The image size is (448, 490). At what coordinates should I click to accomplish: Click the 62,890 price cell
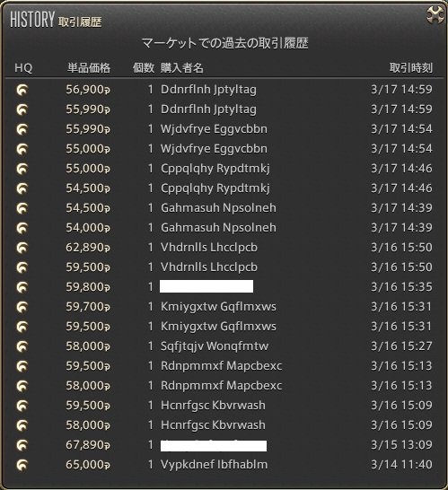coord(88,248)
